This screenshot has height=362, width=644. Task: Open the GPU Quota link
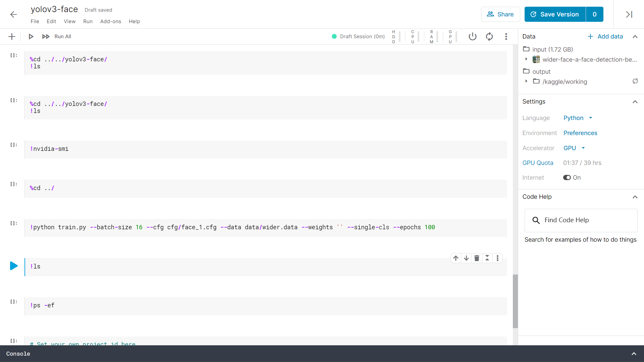(x=538, y=163)
